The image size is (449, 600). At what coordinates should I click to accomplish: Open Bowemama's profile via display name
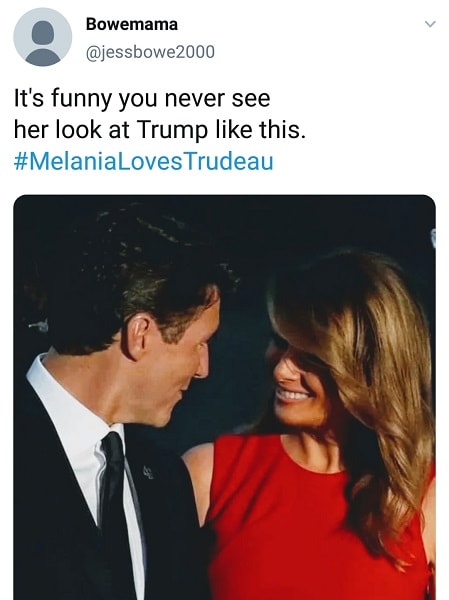click(x=132, y=24)
